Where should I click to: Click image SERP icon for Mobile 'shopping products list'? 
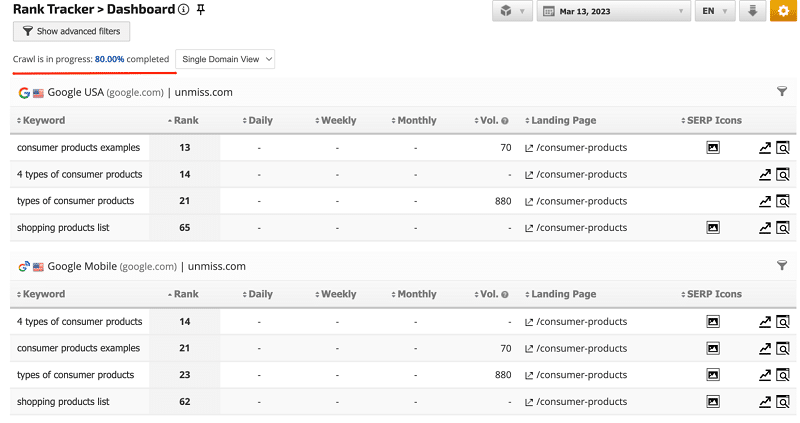(x=713, y=402)
